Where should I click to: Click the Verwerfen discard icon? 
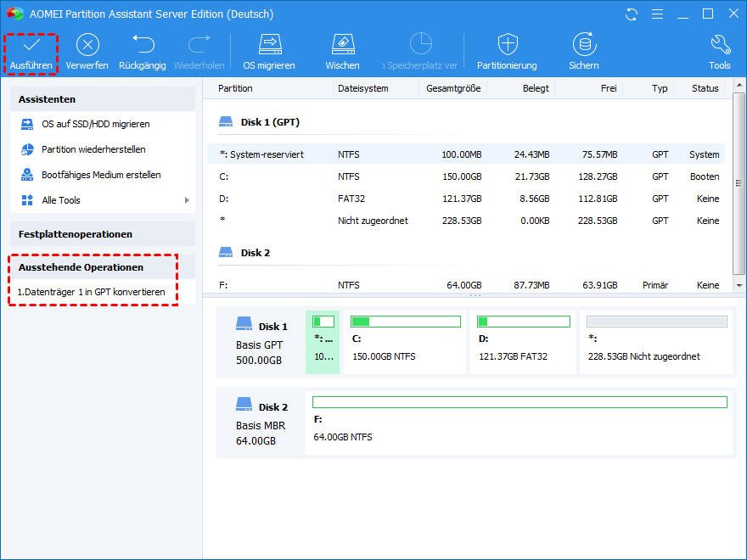(87, 46)
